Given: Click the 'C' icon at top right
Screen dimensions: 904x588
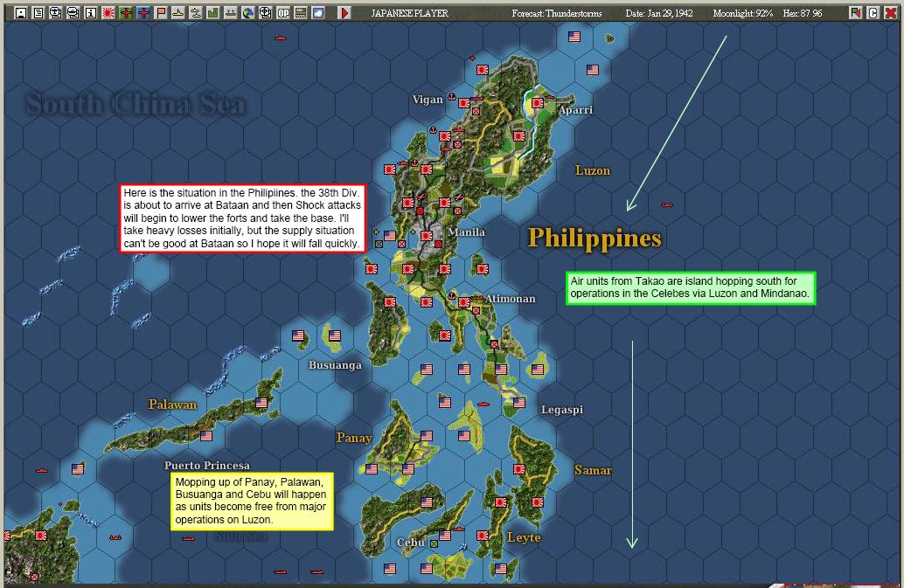Looking at the screenshot, I should point(873,13).
